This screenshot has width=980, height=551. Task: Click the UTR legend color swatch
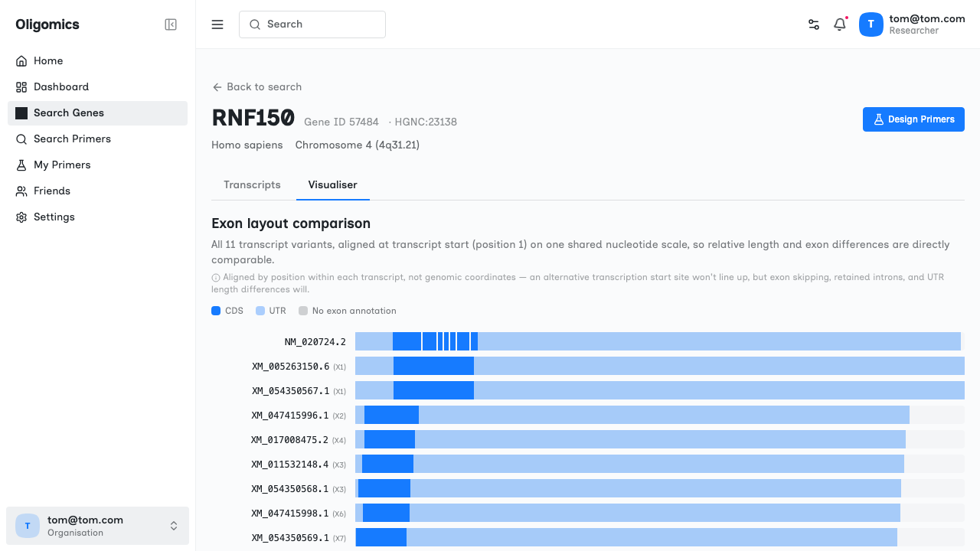(260, 311)
